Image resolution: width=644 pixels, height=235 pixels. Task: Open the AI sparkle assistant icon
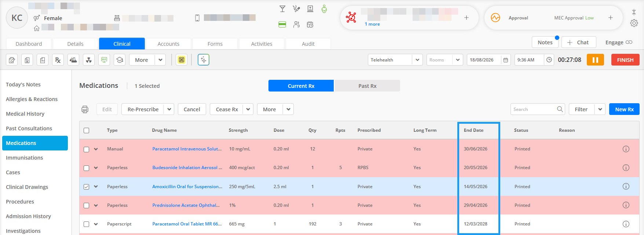[x=204, y=60]
